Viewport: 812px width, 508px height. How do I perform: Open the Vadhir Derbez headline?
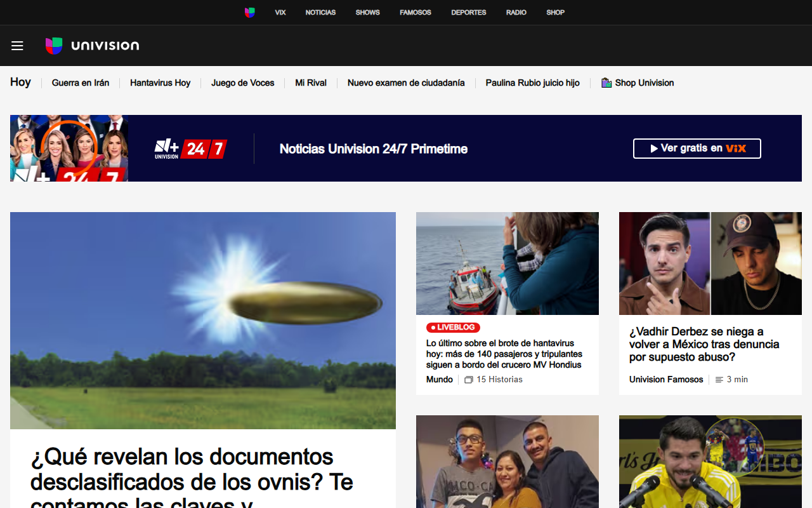coord(704,344)
